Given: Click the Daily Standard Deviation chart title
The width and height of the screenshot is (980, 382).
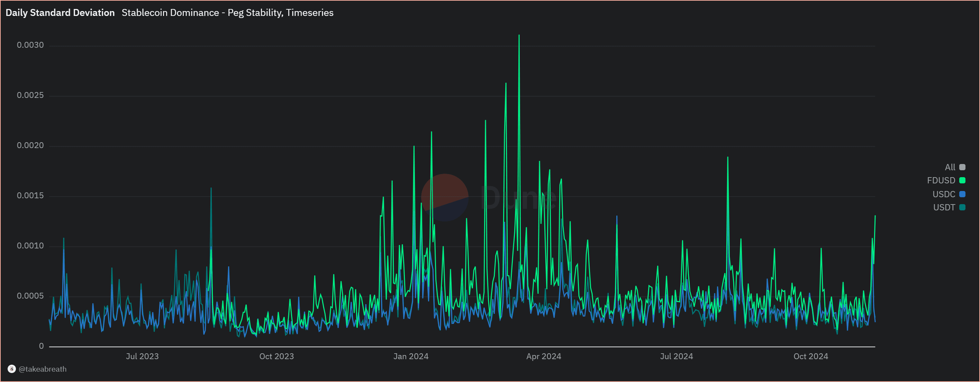Looking at the screenshot, I should coord(60,12).
